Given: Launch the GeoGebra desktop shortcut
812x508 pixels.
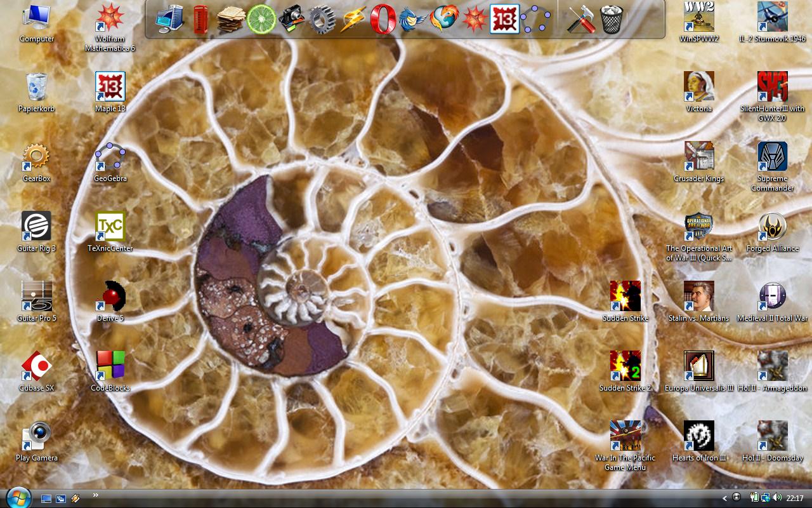Looking at the screenshot, I should pyautogui.click(x=110, y=163).
